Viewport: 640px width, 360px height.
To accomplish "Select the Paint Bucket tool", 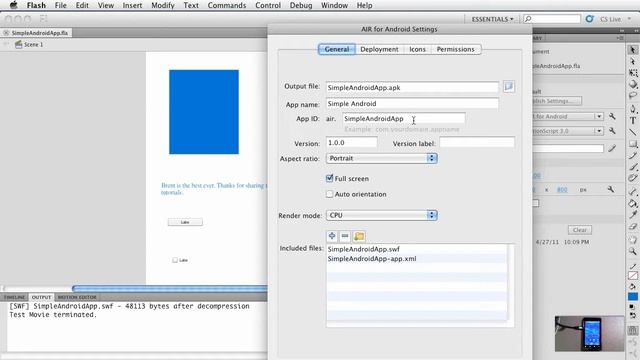I will point(633,203).
